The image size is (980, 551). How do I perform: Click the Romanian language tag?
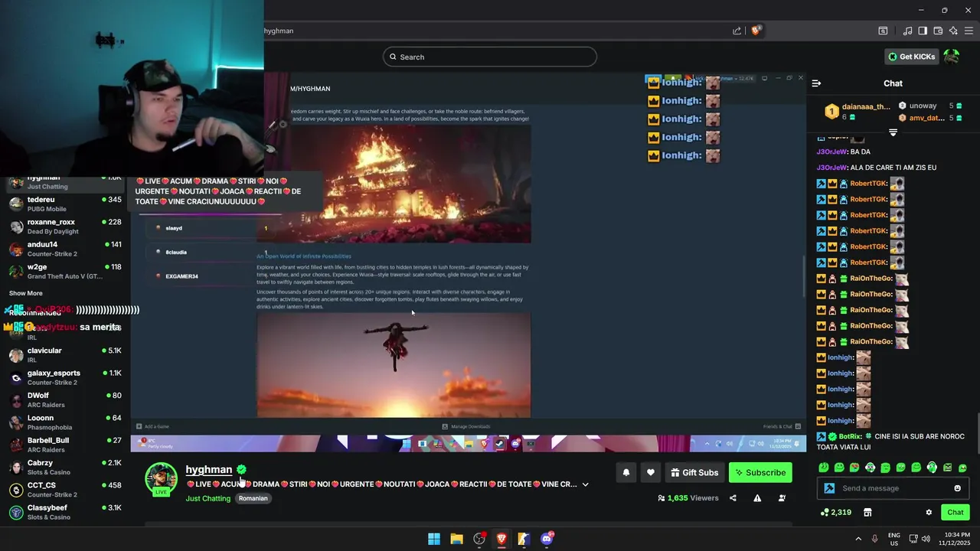253,498
